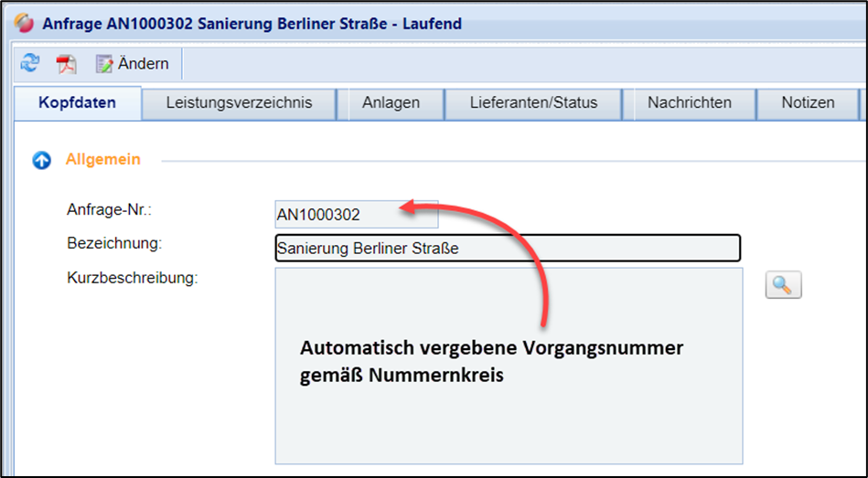This screenshot has height=478, width=868.
Task: Click the Kurzbeschreibung label text
Action: pyautogui.click(x=132, y=276)
